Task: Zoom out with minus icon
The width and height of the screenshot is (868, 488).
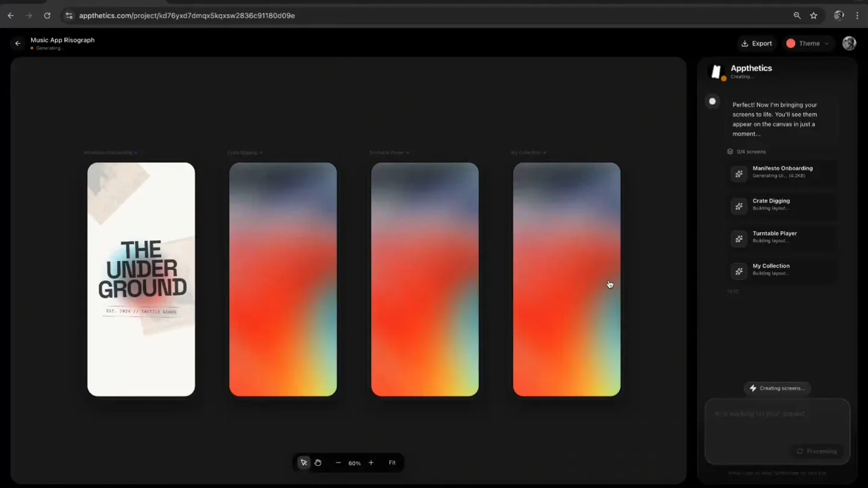Action: click(x=338, y=463)
